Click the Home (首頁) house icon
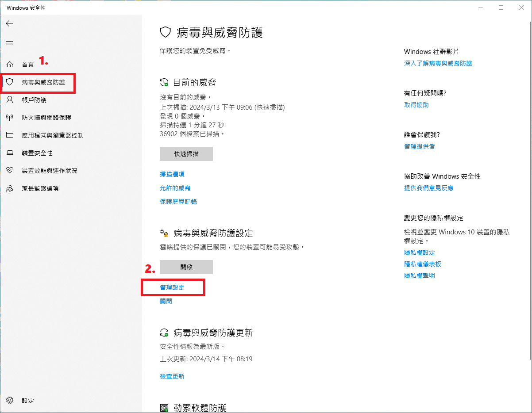The width and height of the screenshot is (532, 413). click(10, 65)
